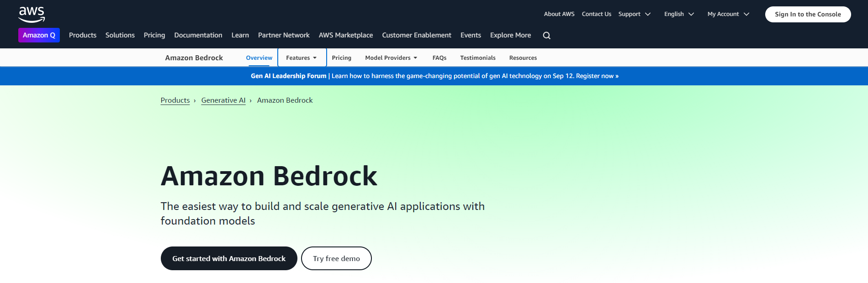
Task: Click the Generative AI breadcrumb link
Action: pos(223,100)
